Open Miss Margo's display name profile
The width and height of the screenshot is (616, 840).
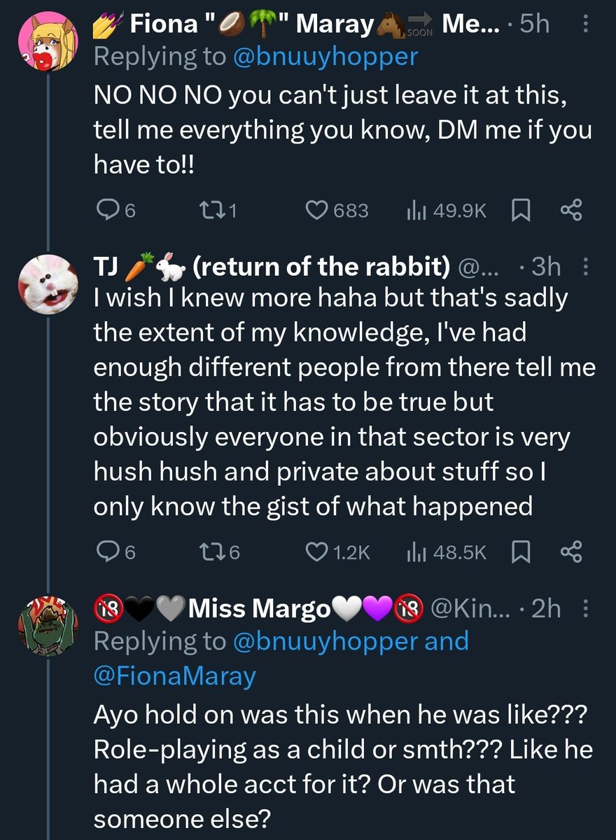[259, 610]
